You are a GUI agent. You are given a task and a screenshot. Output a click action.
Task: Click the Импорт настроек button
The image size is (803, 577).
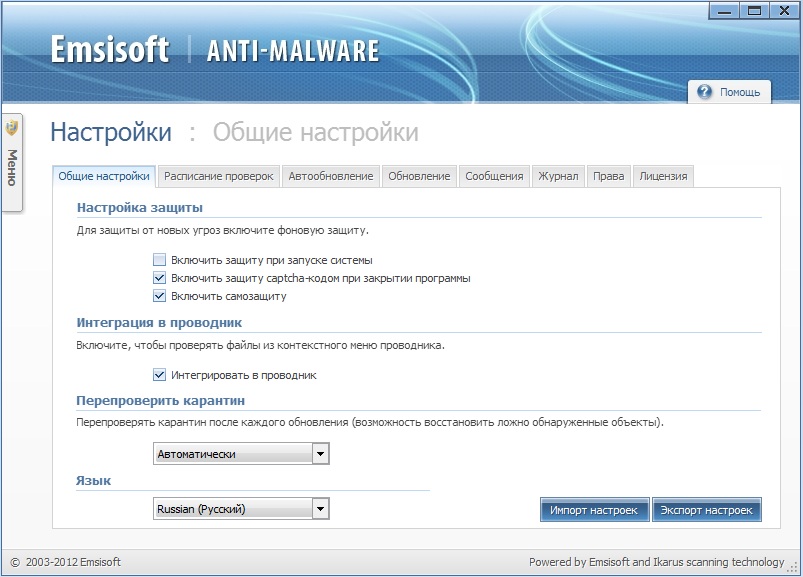pyautogui.click(x=595, y=510)
